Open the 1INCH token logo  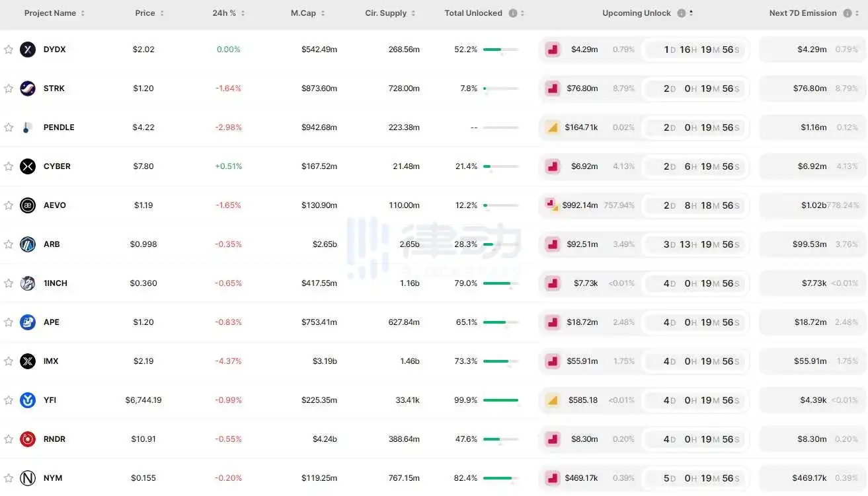[x=28, y=283]
